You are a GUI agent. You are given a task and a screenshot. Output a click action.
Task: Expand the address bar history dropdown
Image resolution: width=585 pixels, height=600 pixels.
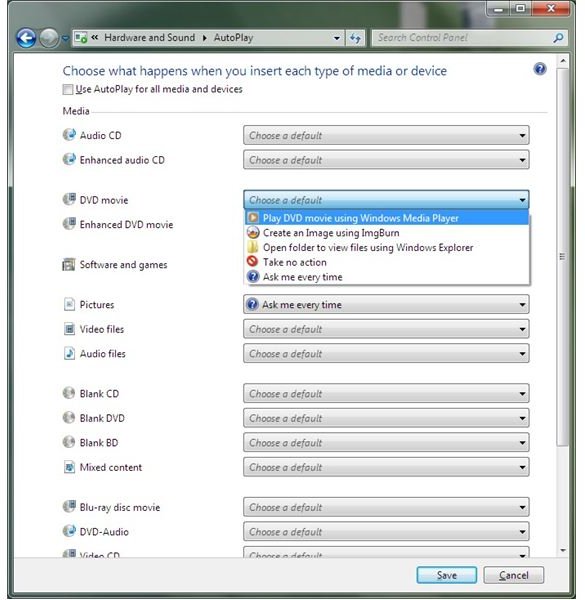[337, 38]
